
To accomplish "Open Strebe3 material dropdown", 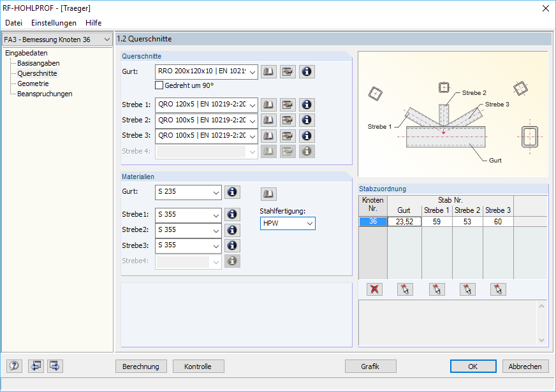I will coord(188,245).
